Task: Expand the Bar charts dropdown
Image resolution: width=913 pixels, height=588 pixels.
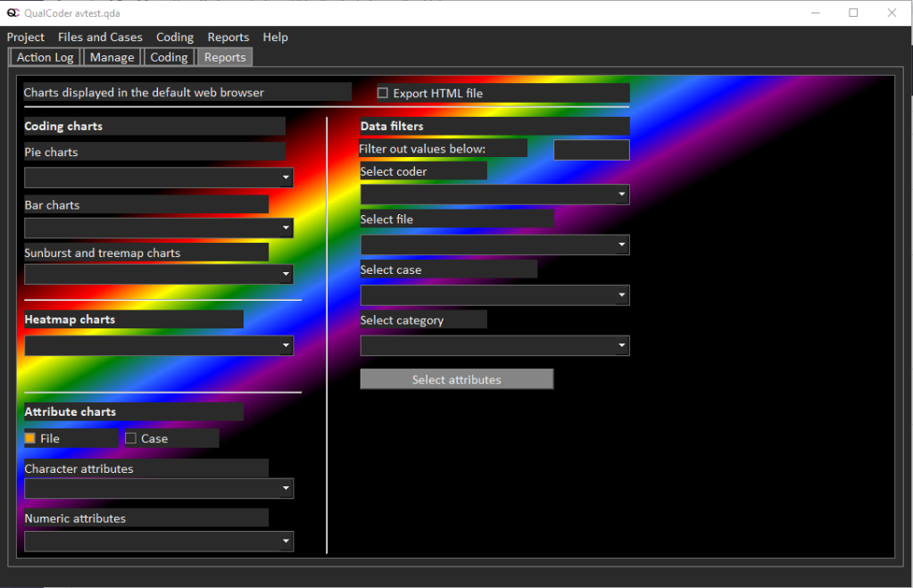Action: click(159, 228)
